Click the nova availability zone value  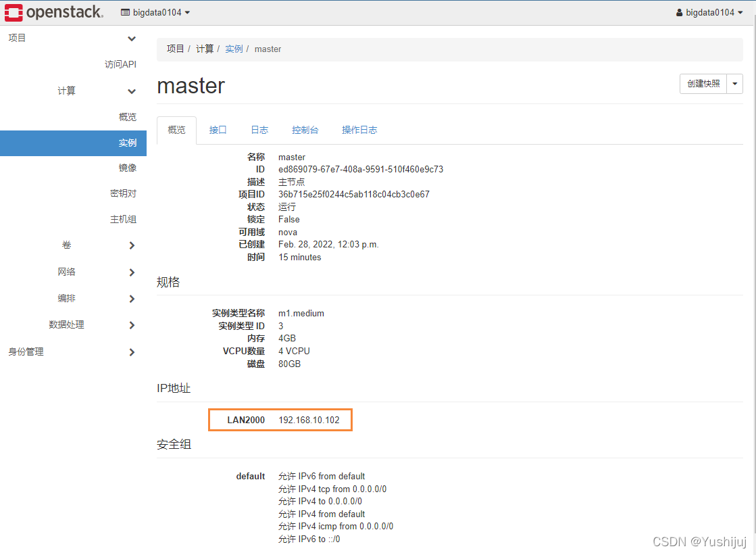[x=288, y=232]
